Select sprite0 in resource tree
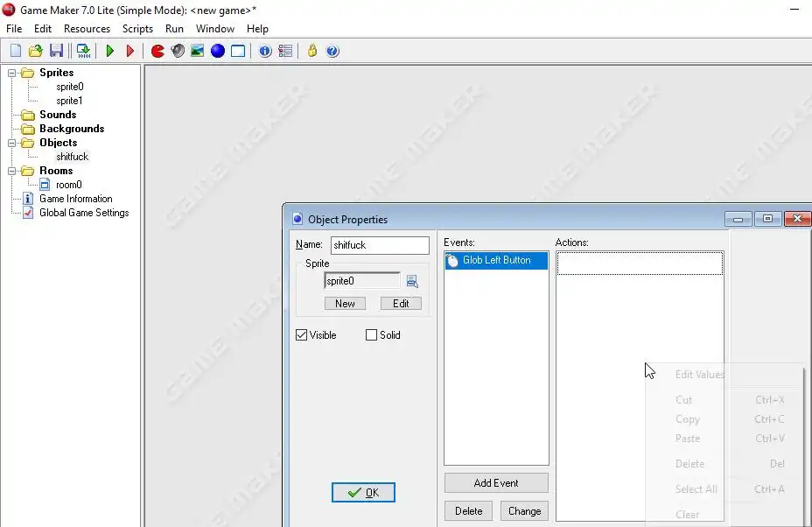This screenshot has height=527, width=812. tap(70, 87)
